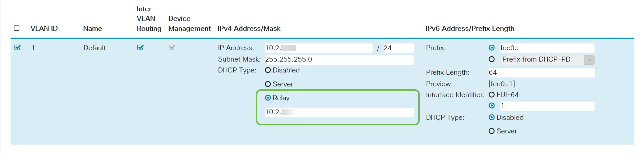Image resolution: width=644 pixels, height=153 pixels.
Task: Click the DHCP Relay server address field
Action: point(339,112)
